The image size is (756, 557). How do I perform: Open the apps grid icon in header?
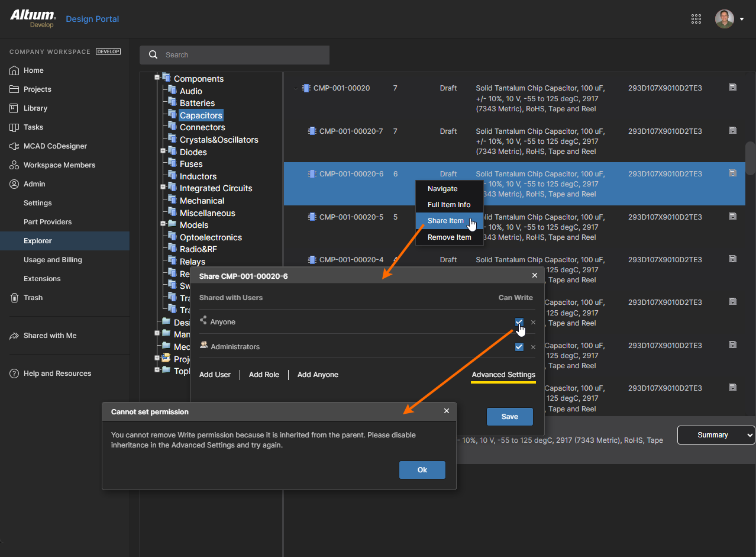pyautogui.click(x=696, y=19)
